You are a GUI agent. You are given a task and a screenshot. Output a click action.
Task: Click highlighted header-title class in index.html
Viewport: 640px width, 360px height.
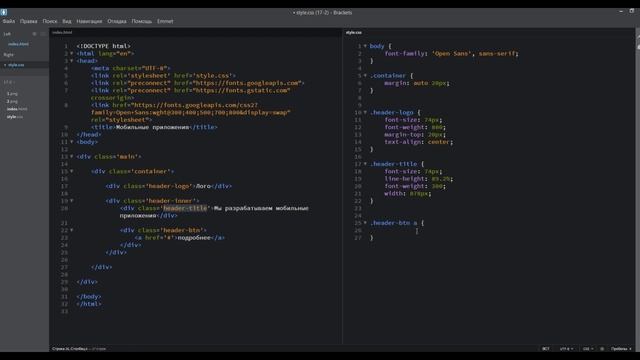(x=185, y=208)
